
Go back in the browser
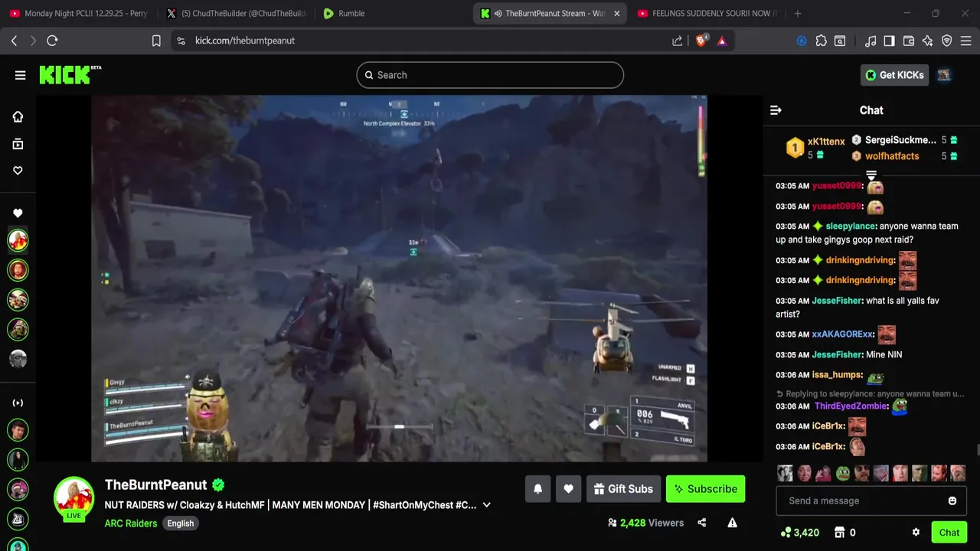tap(14, 41)
